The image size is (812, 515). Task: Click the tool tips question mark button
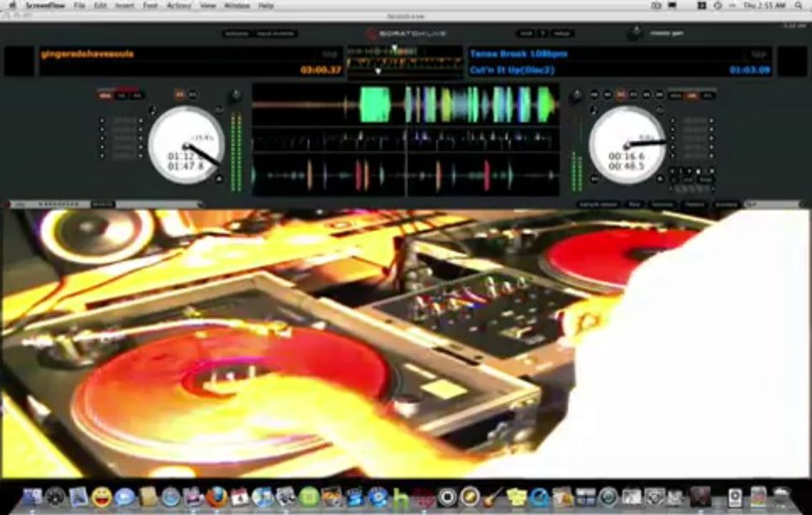(x=543, y=34)
